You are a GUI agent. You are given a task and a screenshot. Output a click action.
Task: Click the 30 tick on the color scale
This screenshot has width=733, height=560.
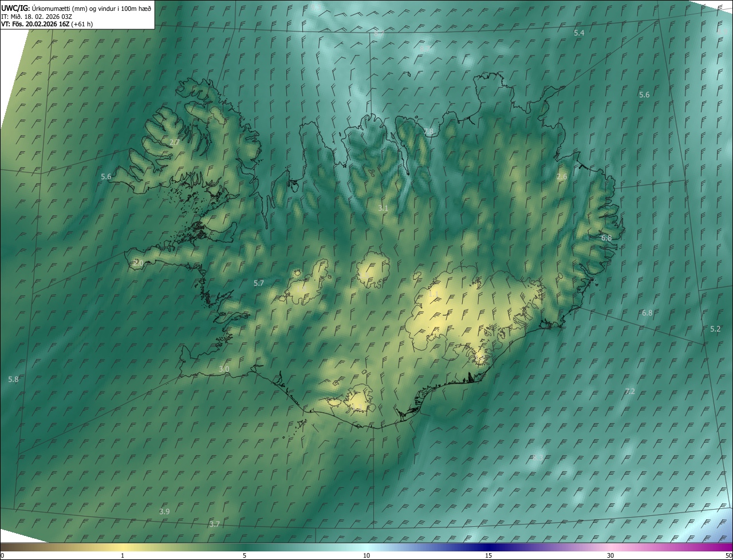[610, 556]
